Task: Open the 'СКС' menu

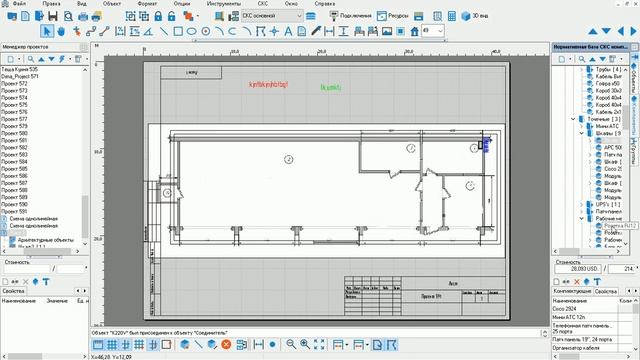Action: (262, 4)
